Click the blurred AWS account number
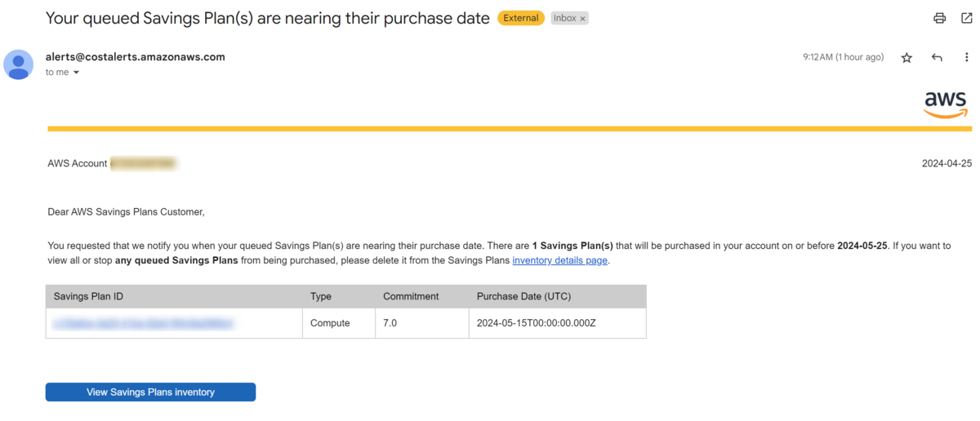This screenshot has width=980, height=421. coord(144,163)
